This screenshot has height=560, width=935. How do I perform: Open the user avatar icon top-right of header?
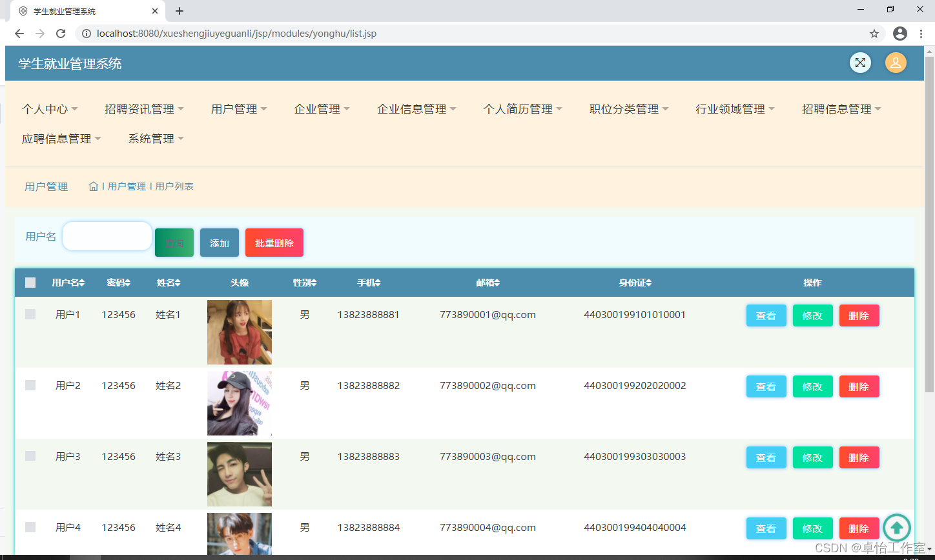coord(896,63)
